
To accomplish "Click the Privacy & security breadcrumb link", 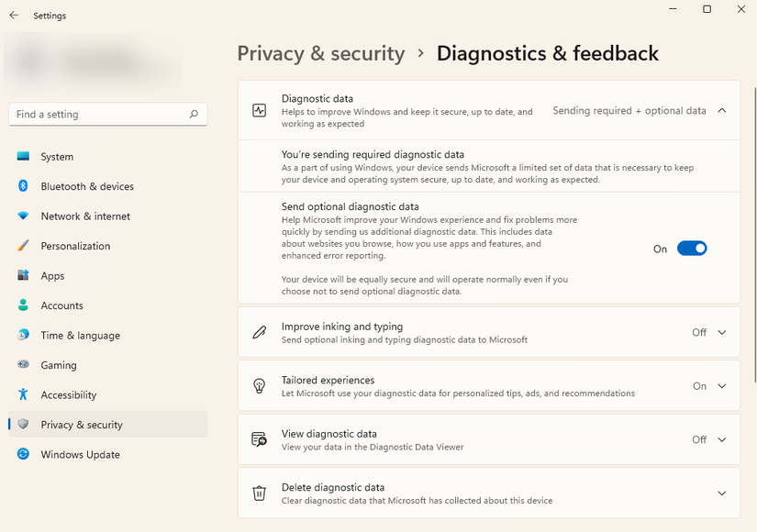I will tap(321, 53).
